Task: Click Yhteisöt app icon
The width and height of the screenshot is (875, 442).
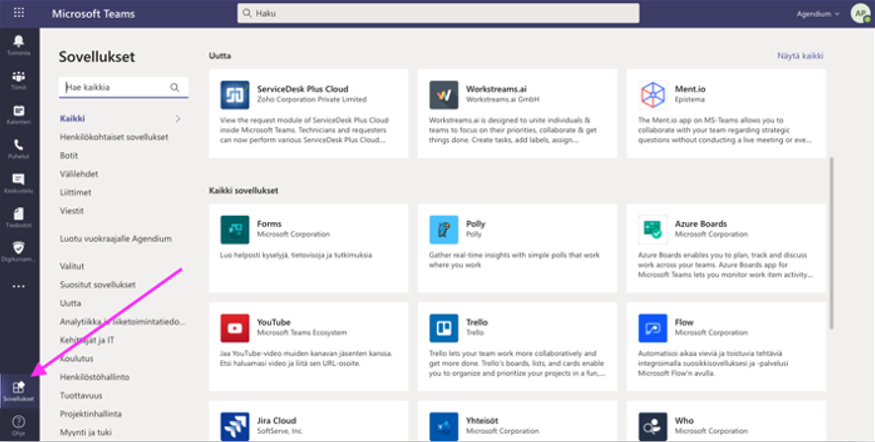Action: click(x=444, y=426)
